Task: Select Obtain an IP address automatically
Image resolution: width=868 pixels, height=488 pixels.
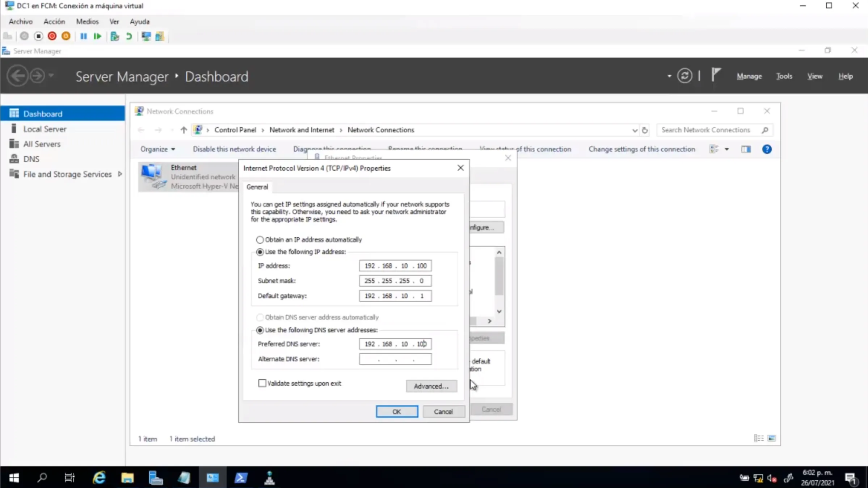Action: [260, 240]
